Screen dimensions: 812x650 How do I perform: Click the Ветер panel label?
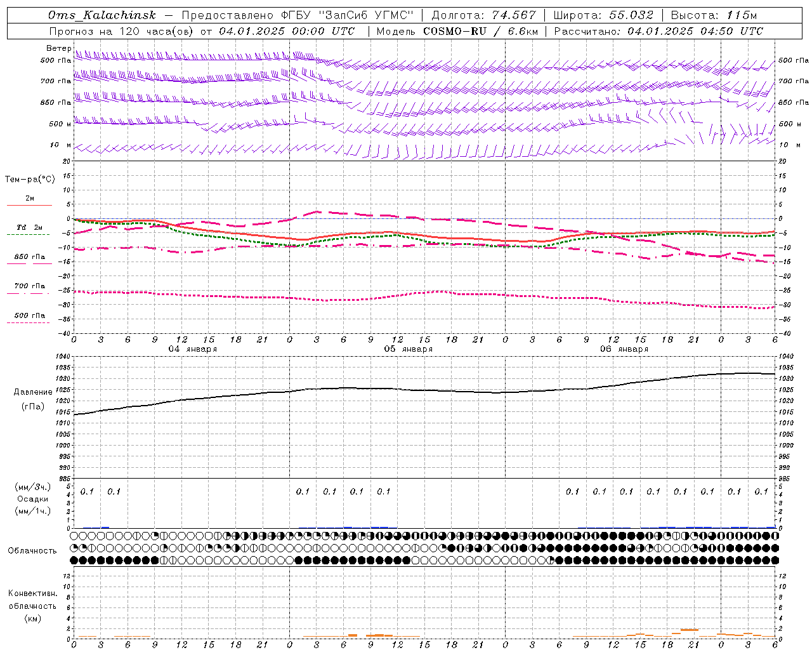point(58,48)
